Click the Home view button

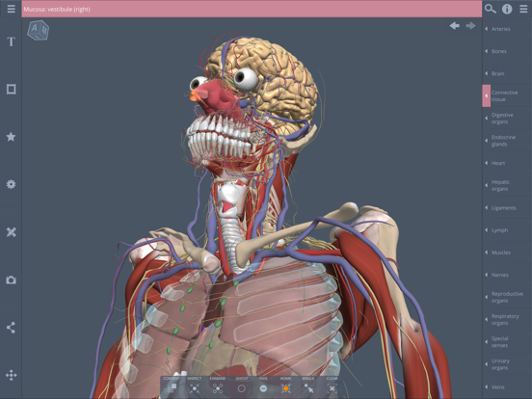285,386
